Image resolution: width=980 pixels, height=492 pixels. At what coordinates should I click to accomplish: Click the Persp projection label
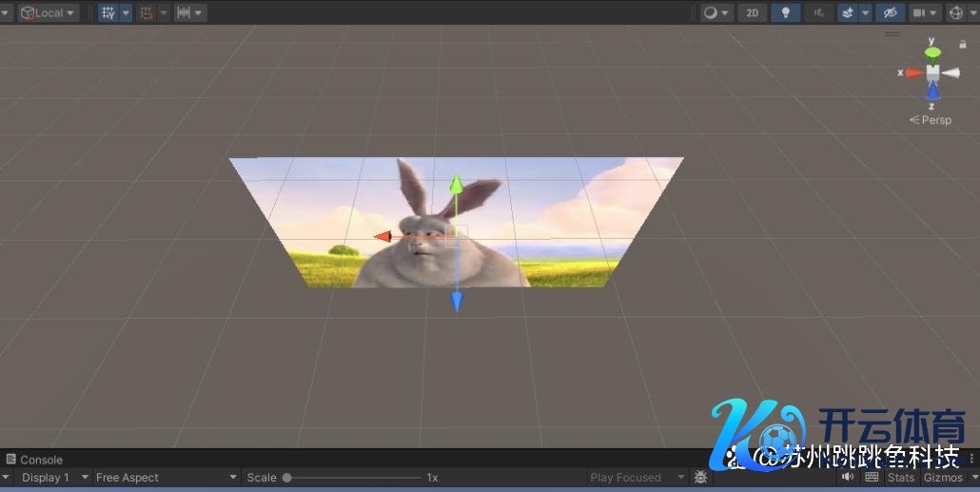[x=932, y=120]
